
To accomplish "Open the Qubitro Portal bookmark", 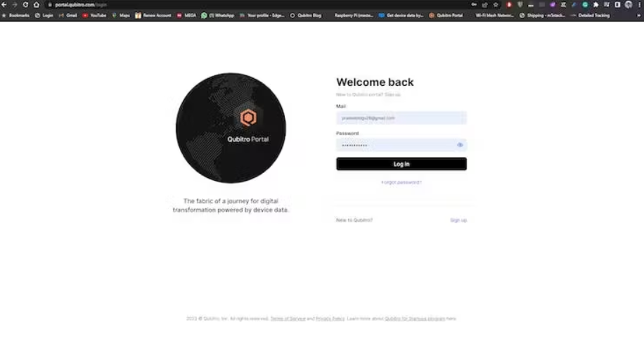I will pos(446,15).
